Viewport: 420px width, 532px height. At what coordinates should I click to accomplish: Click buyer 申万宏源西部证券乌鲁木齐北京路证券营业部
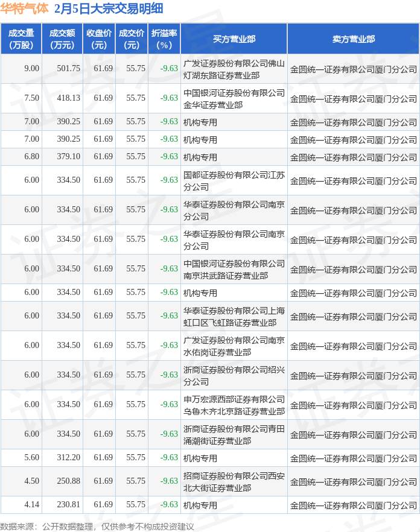coord(234,405)
